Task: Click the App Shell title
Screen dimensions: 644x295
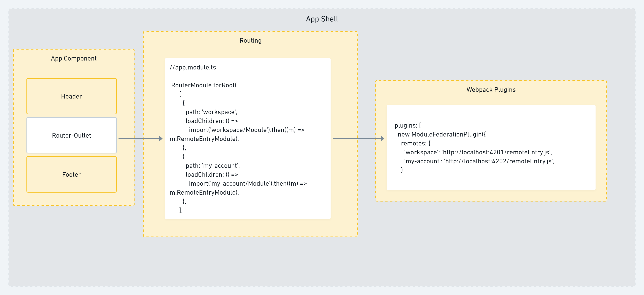Action: 322,19
